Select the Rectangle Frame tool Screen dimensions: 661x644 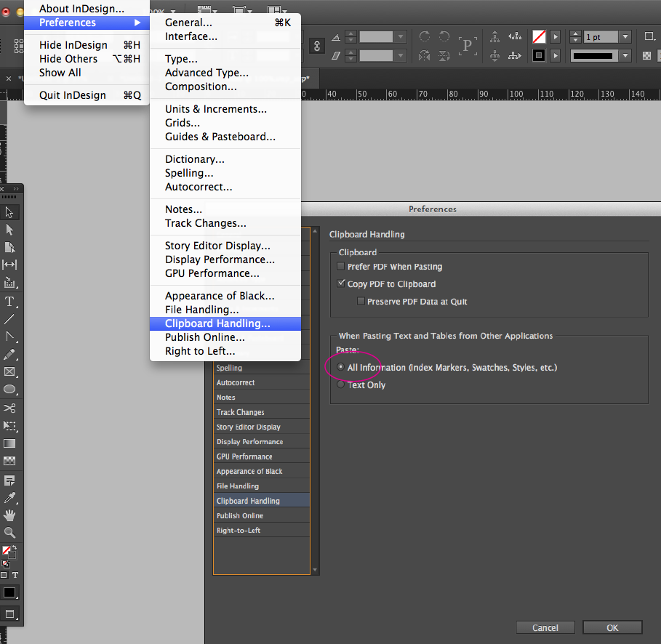click(9, 371)
